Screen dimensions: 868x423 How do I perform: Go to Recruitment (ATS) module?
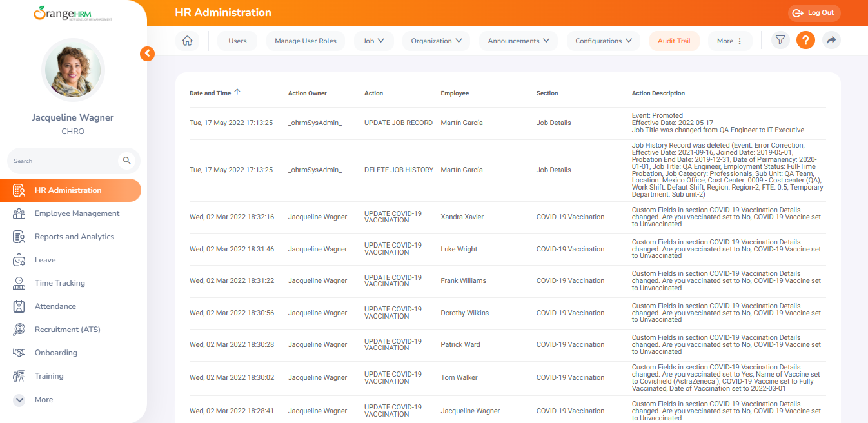67,330
